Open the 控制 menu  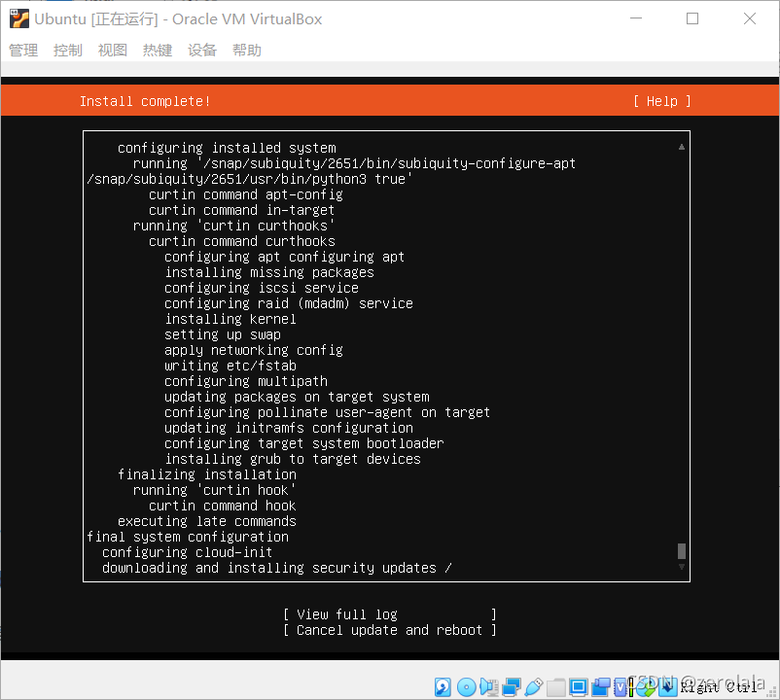(x=68, y=51)
